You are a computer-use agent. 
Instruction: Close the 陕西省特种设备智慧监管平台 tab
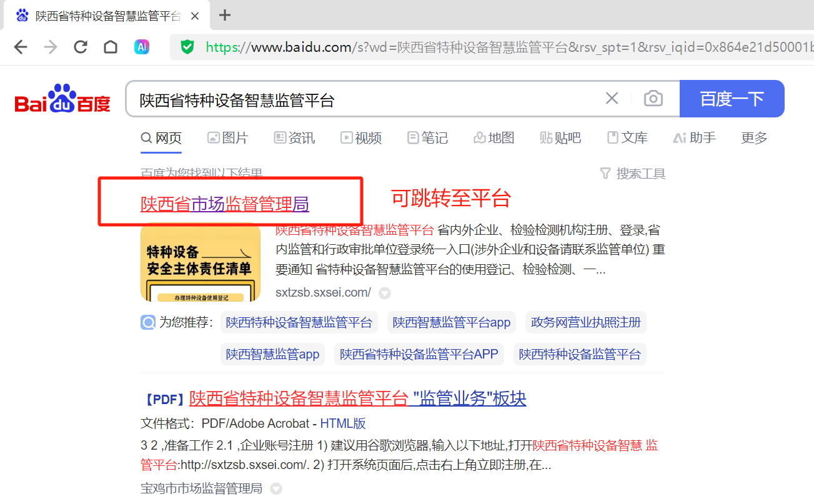pos(195,16)
